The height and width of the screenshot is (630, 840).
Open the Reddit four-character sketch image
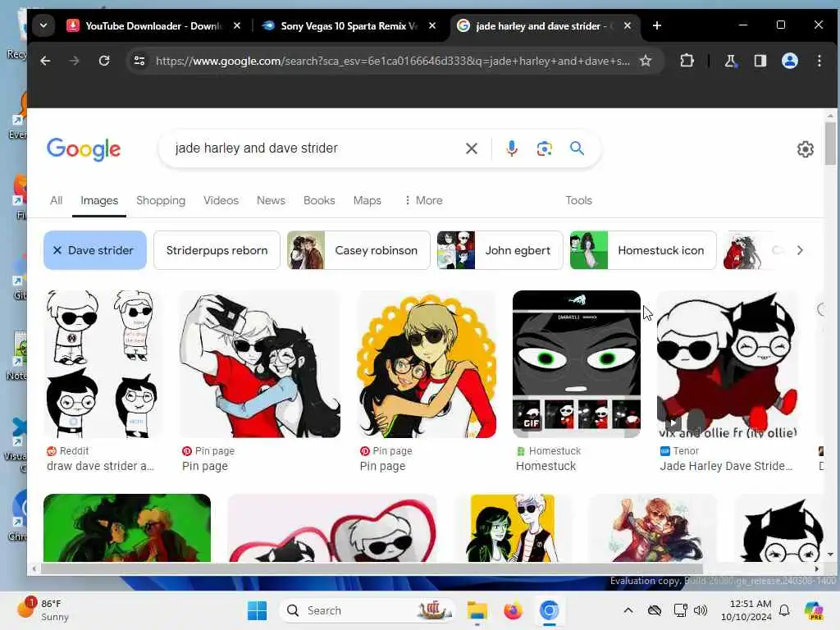coord(103,364)
